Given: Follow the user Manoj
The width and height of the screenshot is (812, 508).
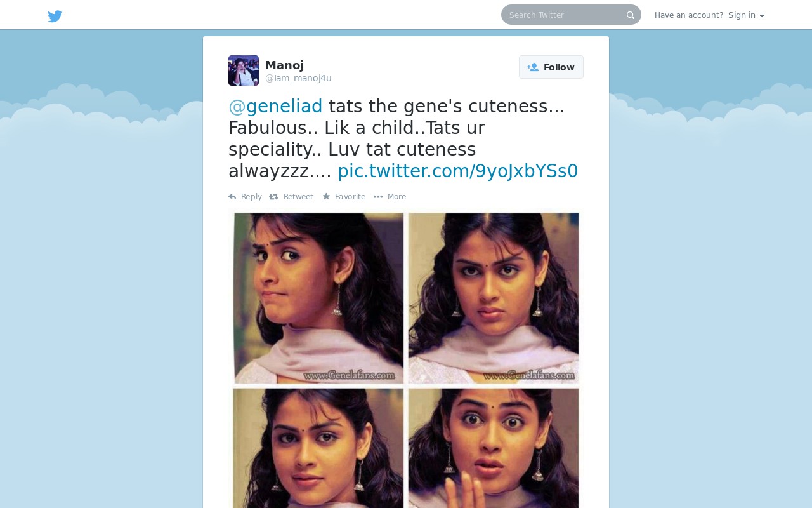Looking at the screenshot, I should coord(551,67).
